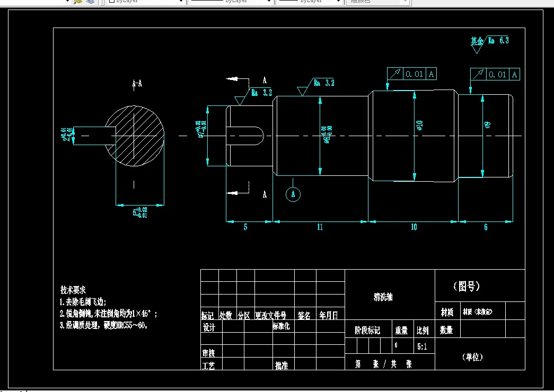Select the 标记 column header
This screenshot has height=392, width=554.
(x=207, y=315)
